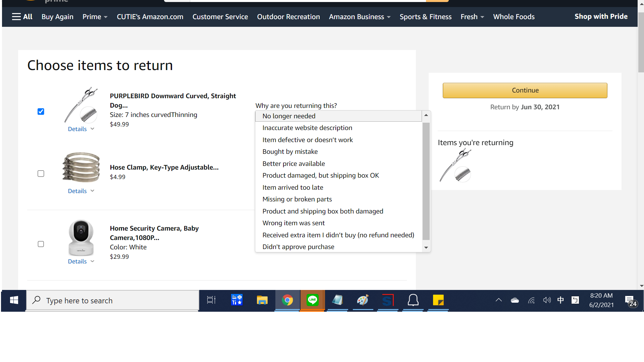Click the page vertical scrollbar thumb
Viewport: 644px width, 362px height.
click(x=641, y=42)
